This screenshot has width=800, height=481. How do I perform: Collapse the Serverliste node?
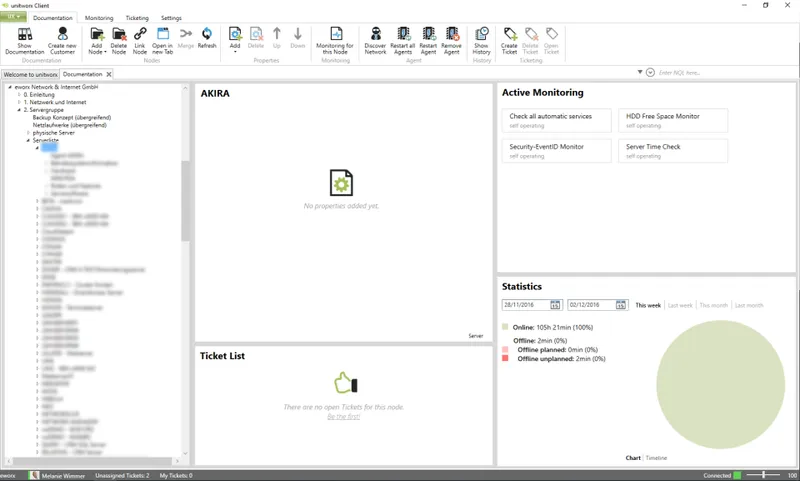coord(29,140)
